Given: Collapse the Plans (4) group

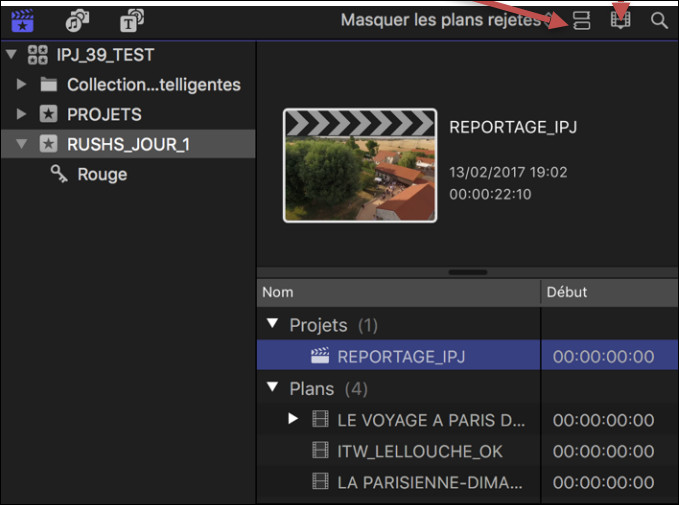Looking at the screenshot, I should (272, 386).
